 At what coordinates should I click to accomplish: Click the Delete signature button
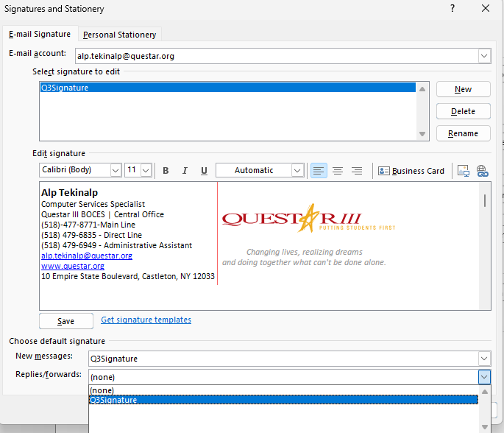(464, 111)
